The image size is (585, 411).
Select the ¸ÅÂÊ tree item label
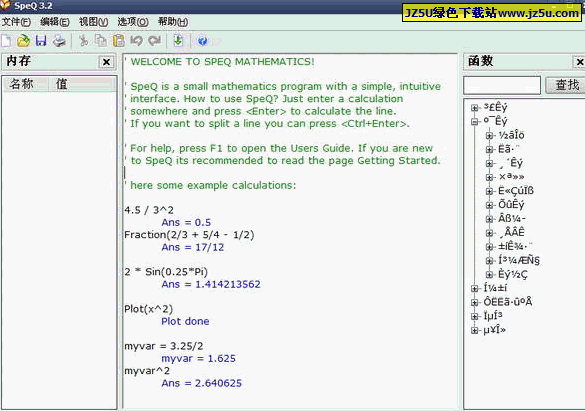[x=512, y=232]
